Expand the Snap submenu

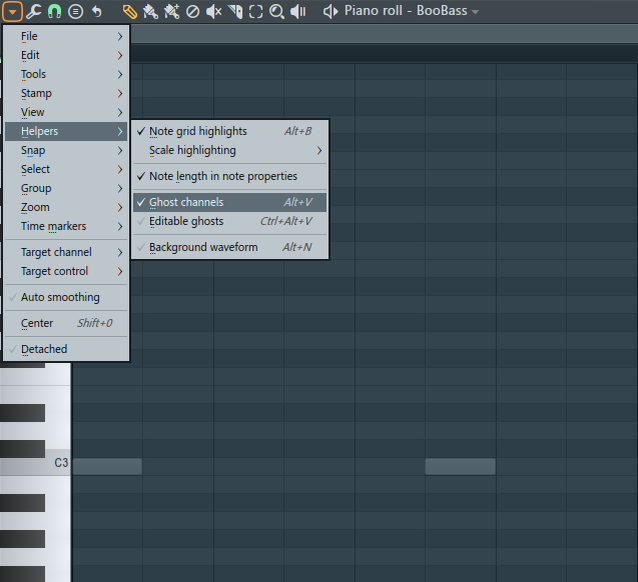point(66,151)
